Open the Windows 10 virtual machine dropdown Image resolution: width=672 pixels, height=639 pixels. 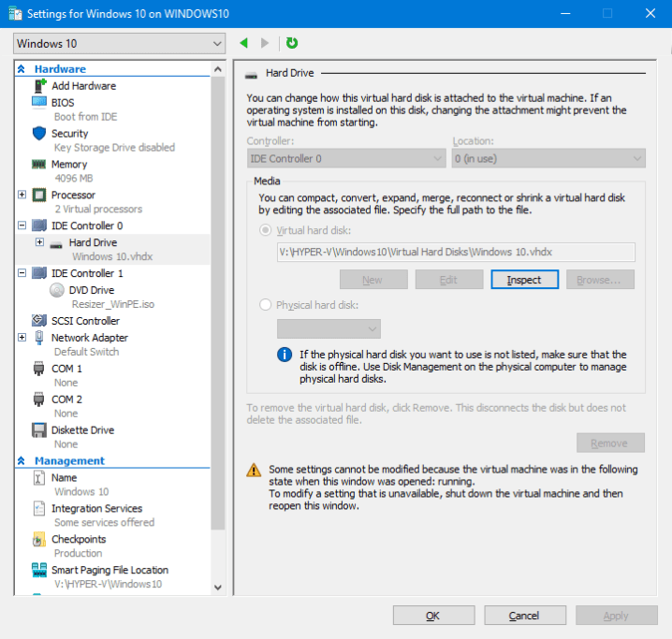click(x=120, y=44)
